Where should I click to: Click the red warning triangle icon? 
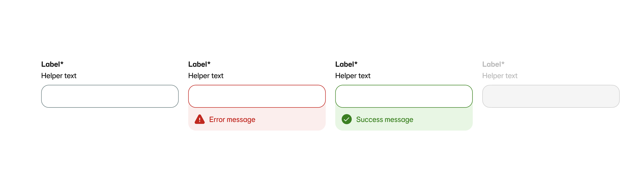tap(199, 119)
